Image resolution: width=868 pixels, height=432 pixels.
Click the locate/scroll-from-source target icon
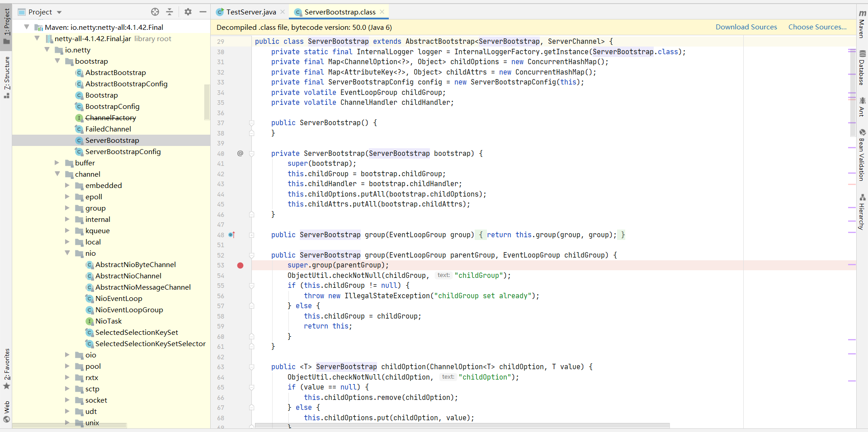(x=155, y=12)
